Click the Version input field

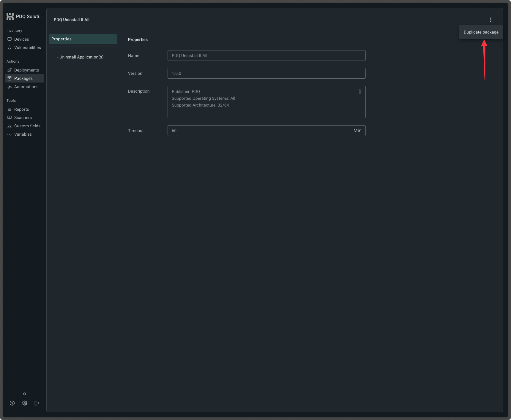(266, 73)
